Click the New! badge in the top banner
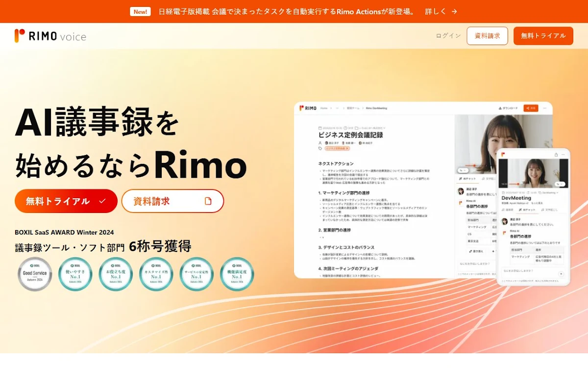Viewport: 588px width, 368px height. pyautogui.click(x=140, y=11)
